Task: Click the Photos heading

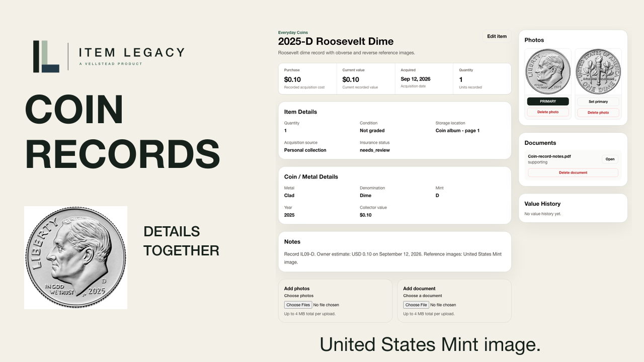Action: (x=534, y=40)
